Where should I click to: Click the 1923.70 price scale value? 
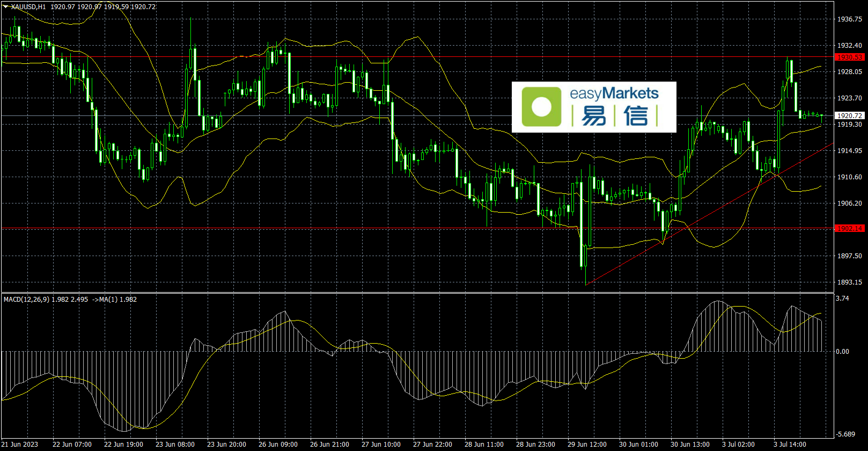click(x=850, y=98)
